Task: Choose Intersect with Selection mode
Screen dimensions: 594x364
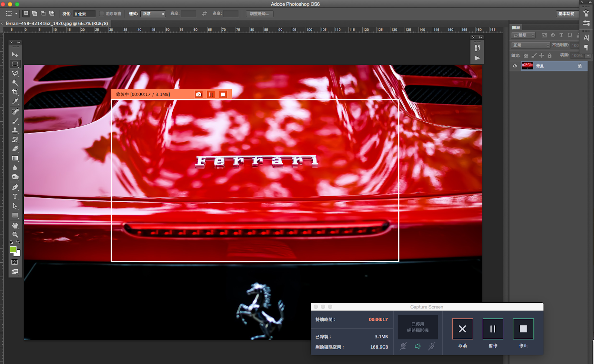Action: pos(52,13)
